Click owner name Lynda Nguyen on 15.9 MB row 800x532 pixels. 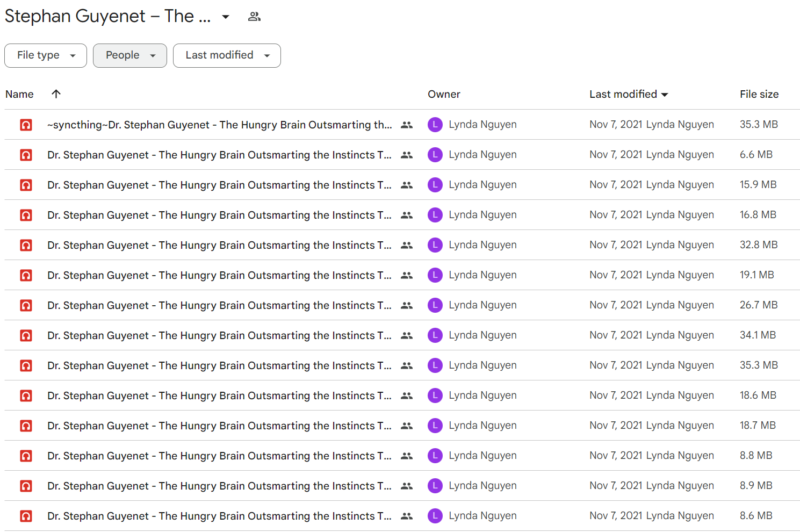pyautogui.click(x=482, y=185)
